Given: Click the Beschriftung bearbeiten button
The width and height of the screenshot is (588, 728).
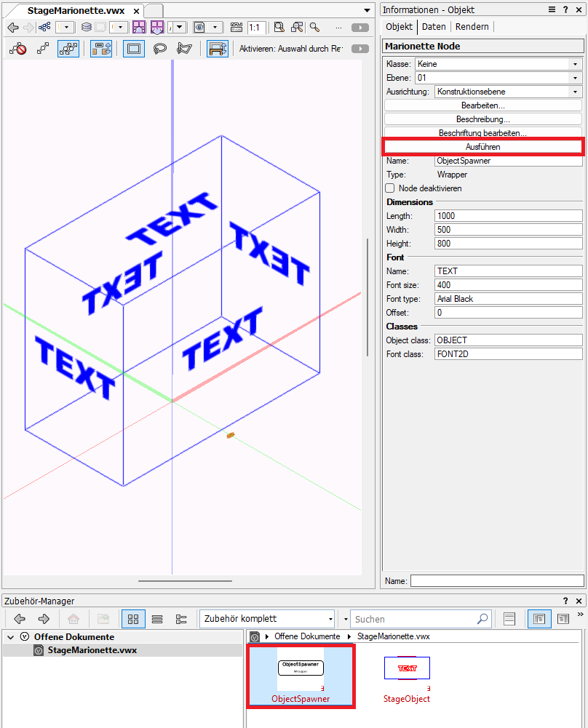Looking at the screenshot, I should point(482,132).
